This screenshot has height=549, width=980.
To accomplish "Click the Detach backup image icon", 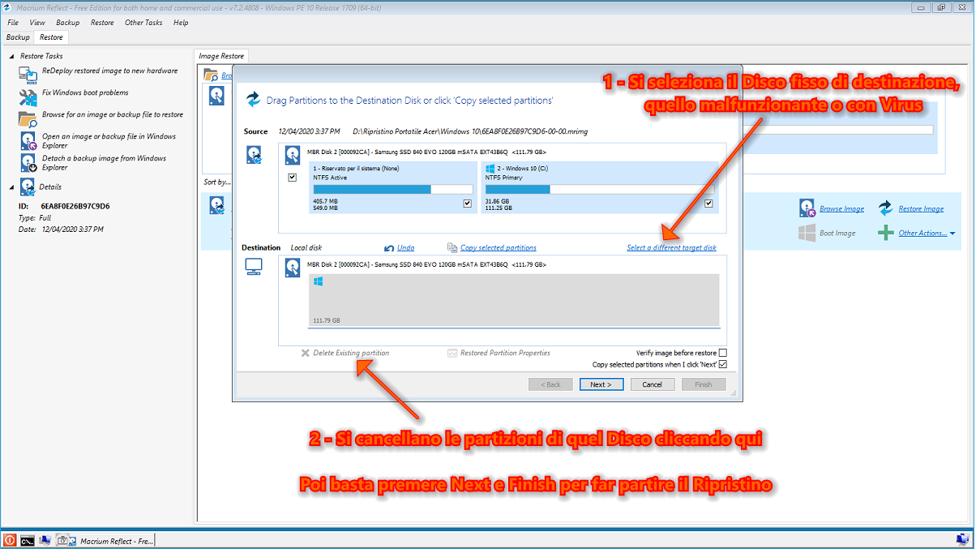I will (28, 162).
